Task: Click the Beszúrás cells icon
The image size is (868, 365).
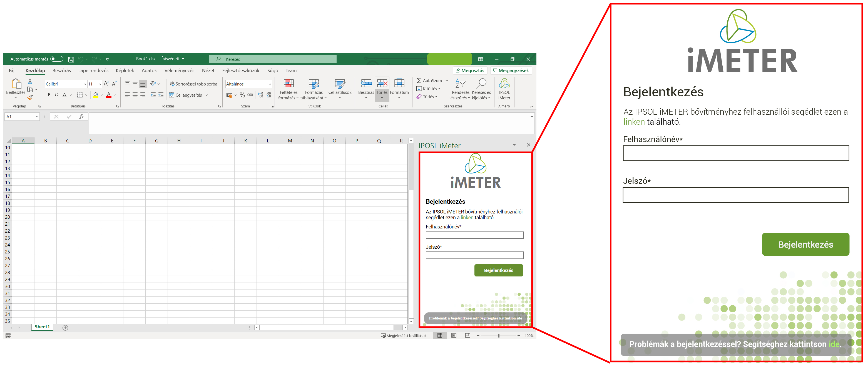Action: 366,84
